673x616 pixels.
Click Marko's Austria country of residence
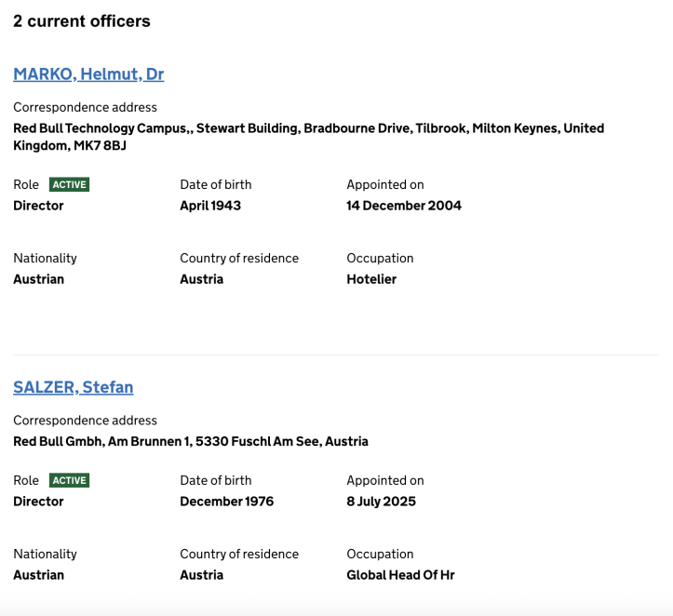coord(201,279)
